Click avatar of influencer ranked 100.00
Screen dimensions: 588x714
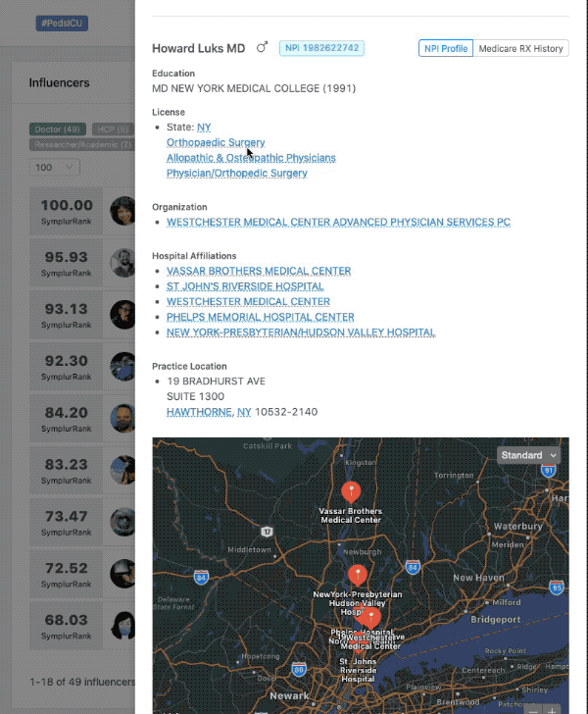click(x=122, y=211)
